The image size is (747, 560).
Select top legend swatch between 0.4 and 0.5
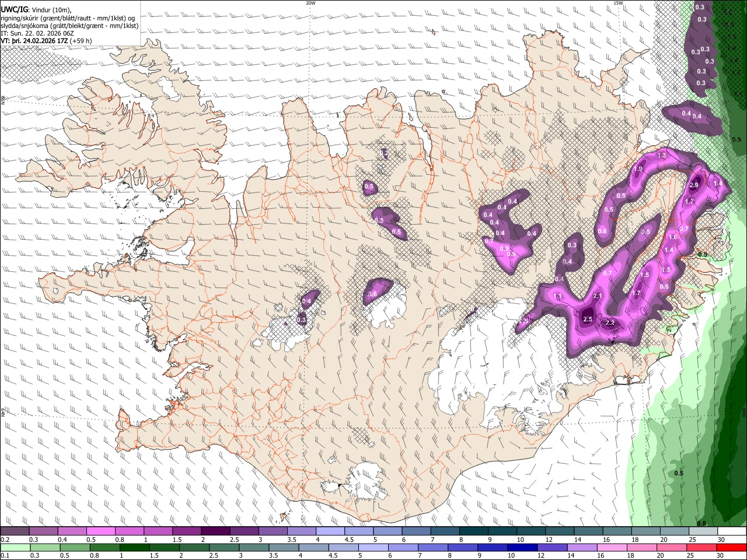[x=72, y=531]
